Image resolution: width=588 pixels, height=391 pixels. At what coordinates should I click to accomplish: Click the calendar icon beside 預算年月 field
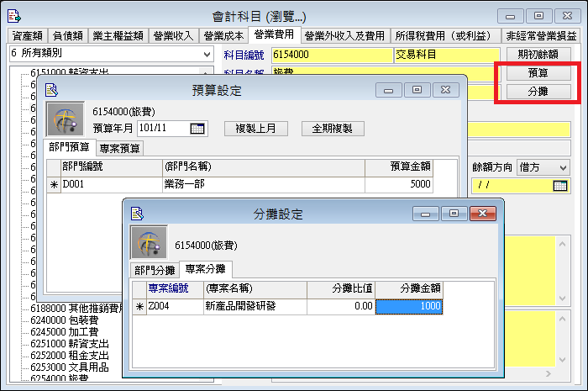pos(198,129)
